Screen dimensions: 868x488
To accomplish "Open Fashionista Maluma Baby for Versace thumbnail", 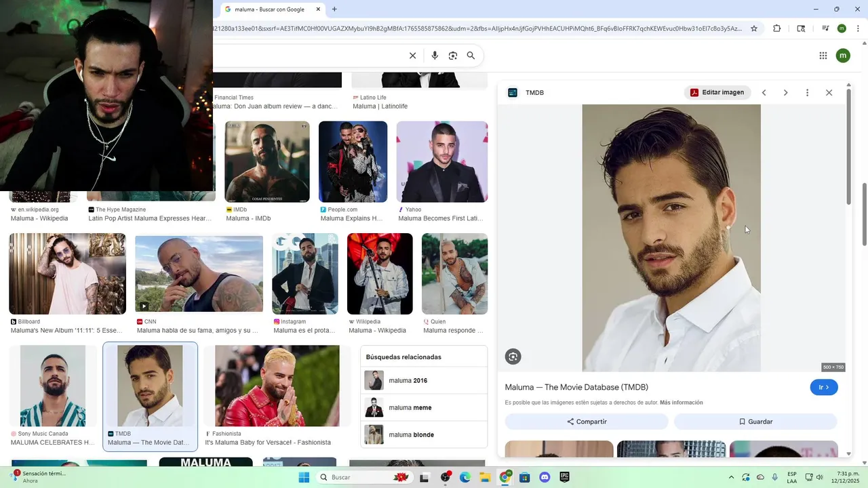I will pyautogui.click(x=277, y=386).
